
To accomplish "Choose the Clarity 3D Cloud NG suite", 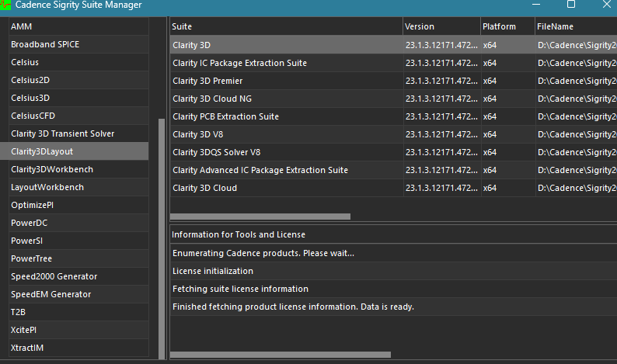I will pos(393,99).
